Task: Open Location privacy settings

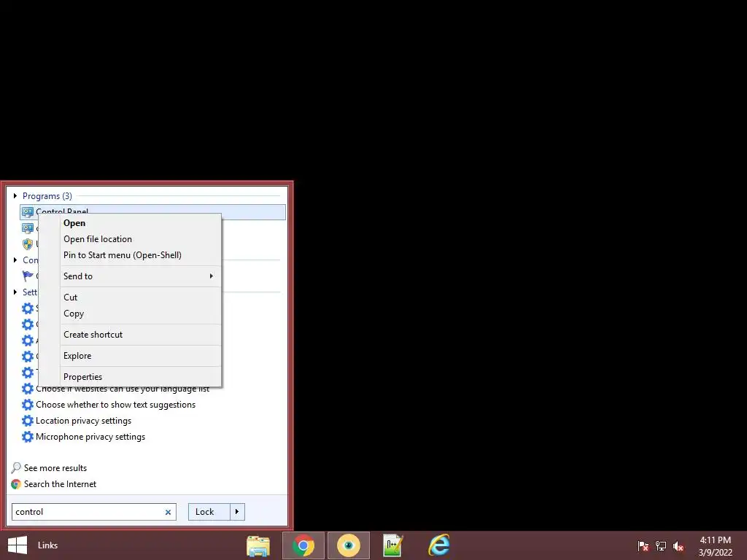Action: 83,421
